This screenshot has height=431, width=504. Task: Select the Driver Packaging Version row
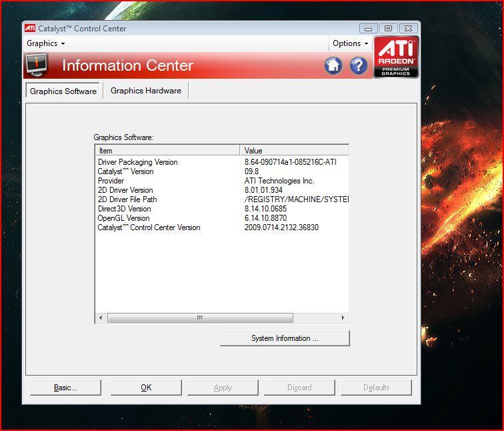click(222, 162)
